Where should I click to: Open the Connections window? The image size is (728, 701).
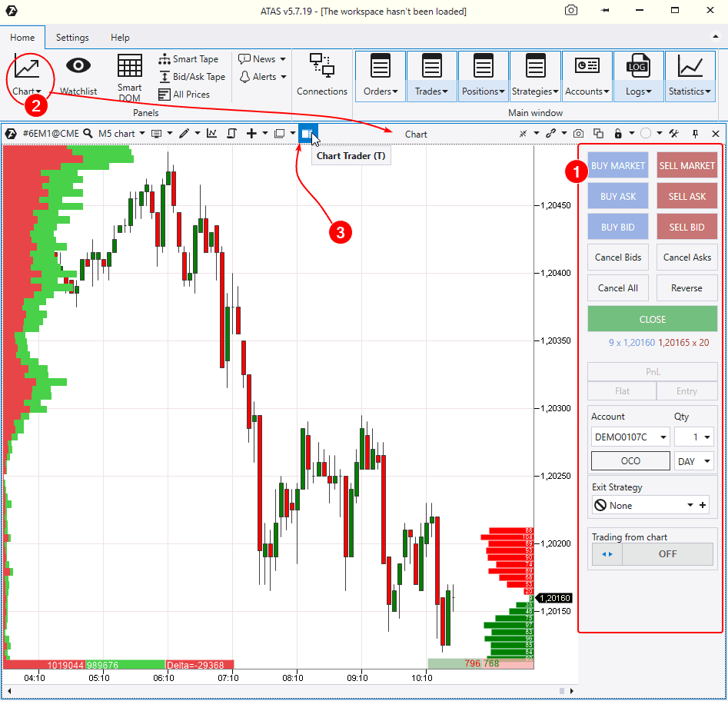pyautogui.click(x=322, y=75)
